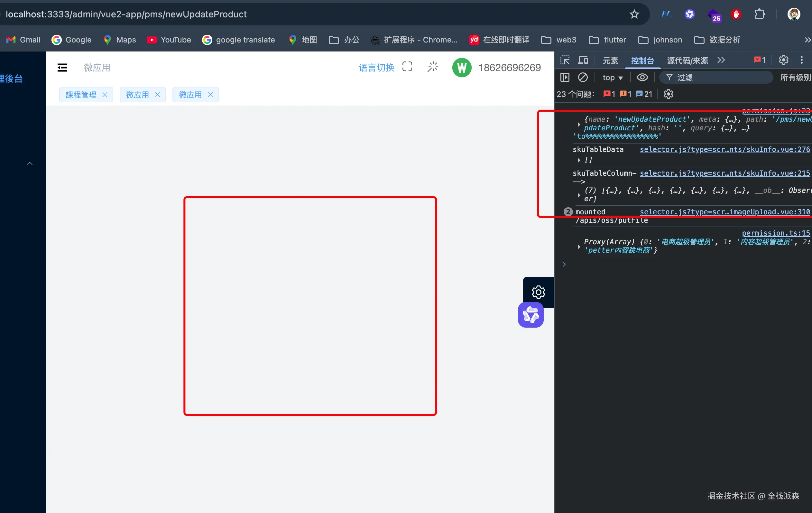
Task: Click the live expression eye icon
Action: 642,78
